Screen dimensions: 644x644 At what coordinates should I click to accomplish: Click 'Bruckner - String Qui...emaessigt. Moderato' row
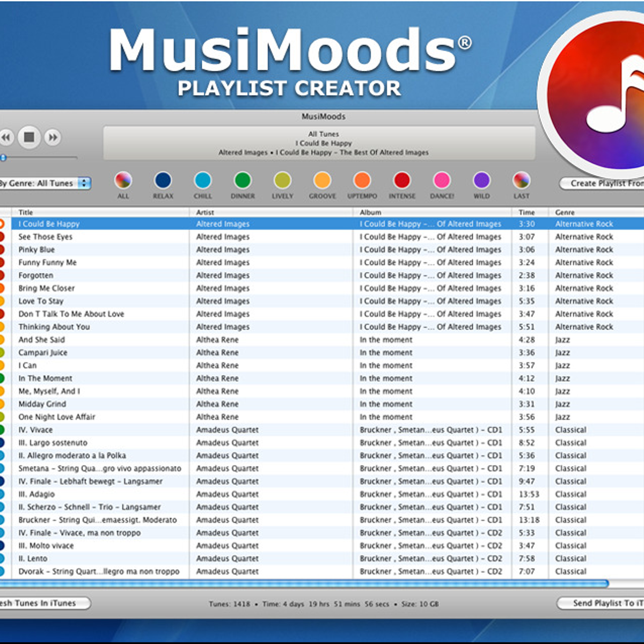coord(322,520)
